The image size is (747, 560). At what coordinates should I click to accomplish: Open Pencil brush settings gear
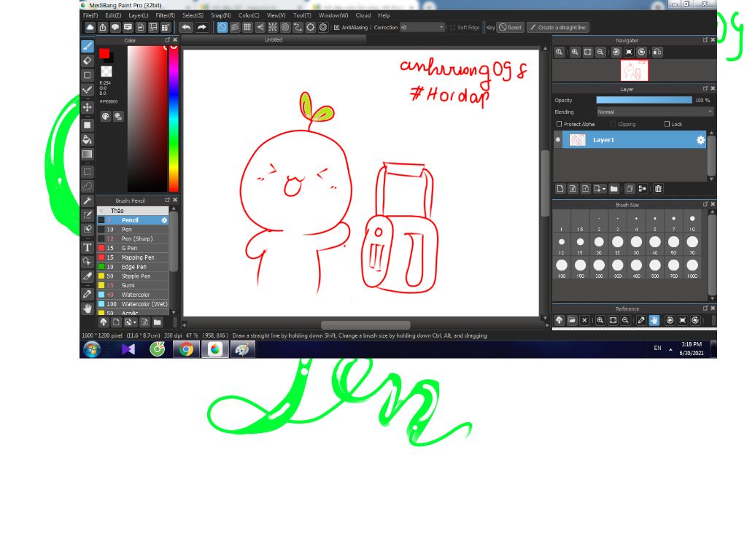pos(164,220)
